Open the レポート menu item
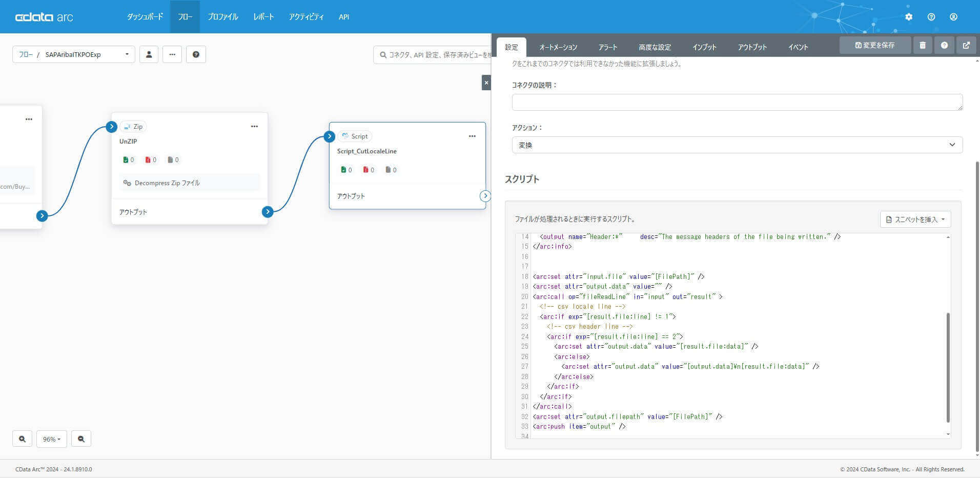 263,16
